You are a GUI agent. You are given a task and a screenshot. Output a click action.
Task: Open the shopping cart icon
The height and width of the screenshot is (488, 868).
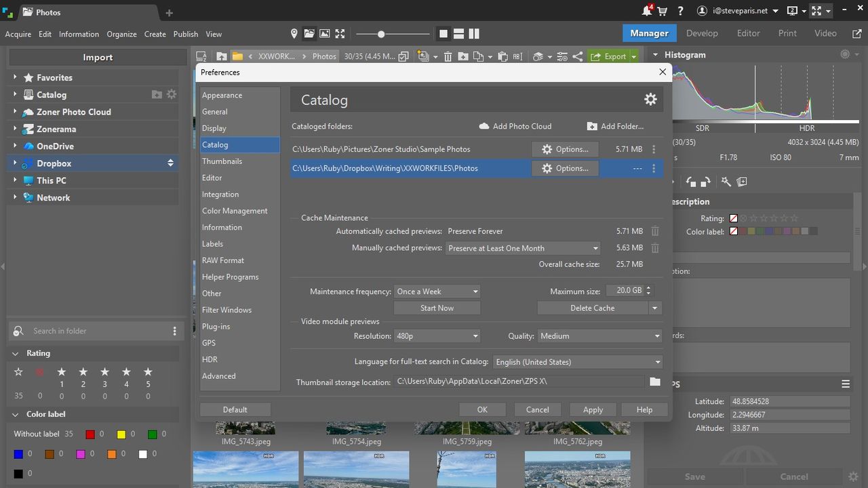663,12
